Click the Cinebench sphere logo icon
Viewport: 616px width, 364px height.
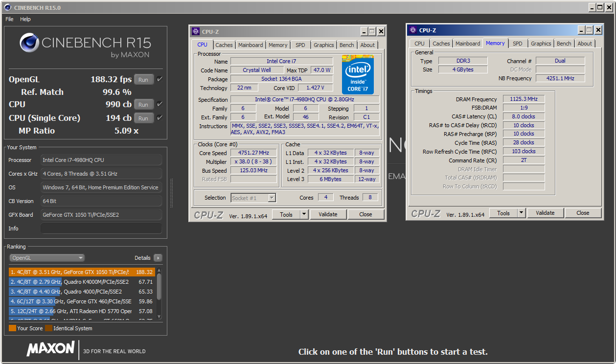point(29,43)
